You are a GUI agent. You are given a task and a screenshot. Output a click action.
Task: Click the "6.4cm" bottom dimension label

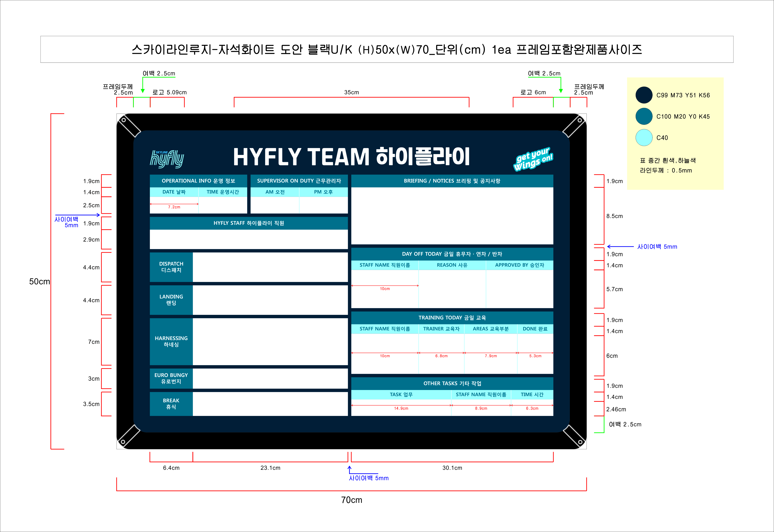tap(171, 468)
